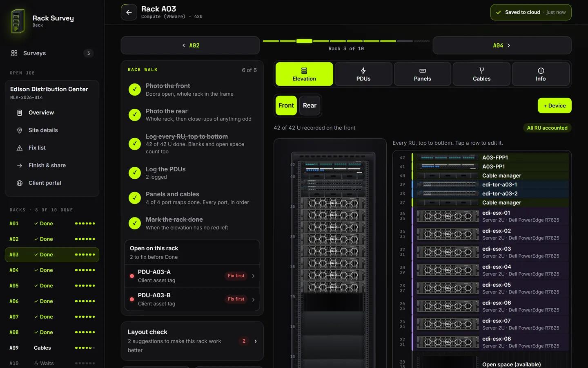Open Surveys via its grid icon
Screen dimensions: 588x368
(x=14, y=53)
